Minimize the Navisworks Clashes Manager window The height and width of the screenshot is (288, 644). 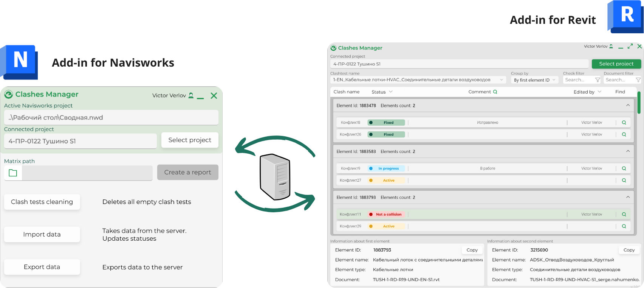point(200,98)
